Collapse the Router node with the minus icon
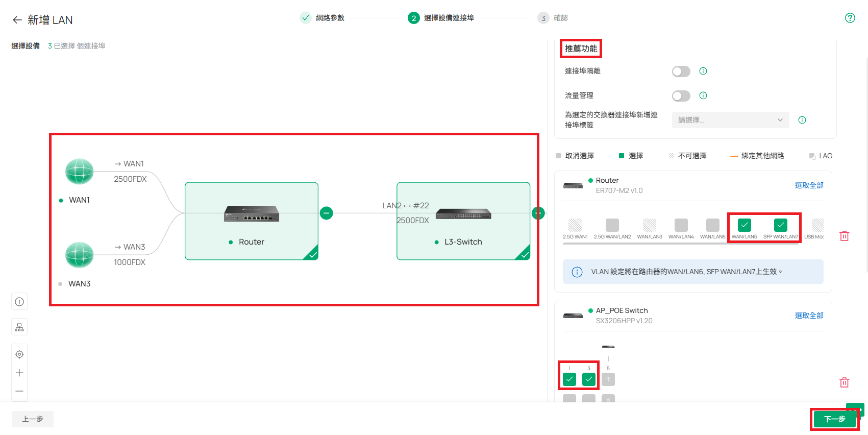The width and height of the screenshot is (868, 435). (327, 213)
